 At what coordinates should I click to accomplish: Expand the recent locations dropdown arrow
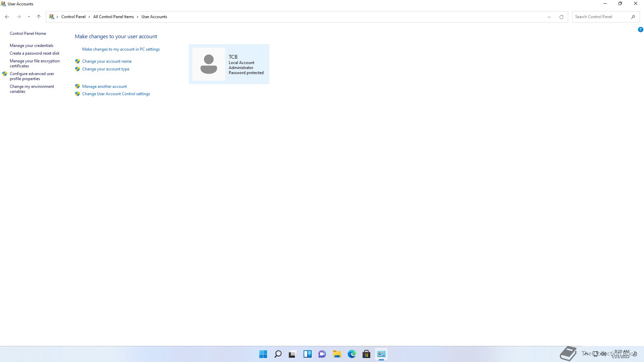click(x=29, y=17)
